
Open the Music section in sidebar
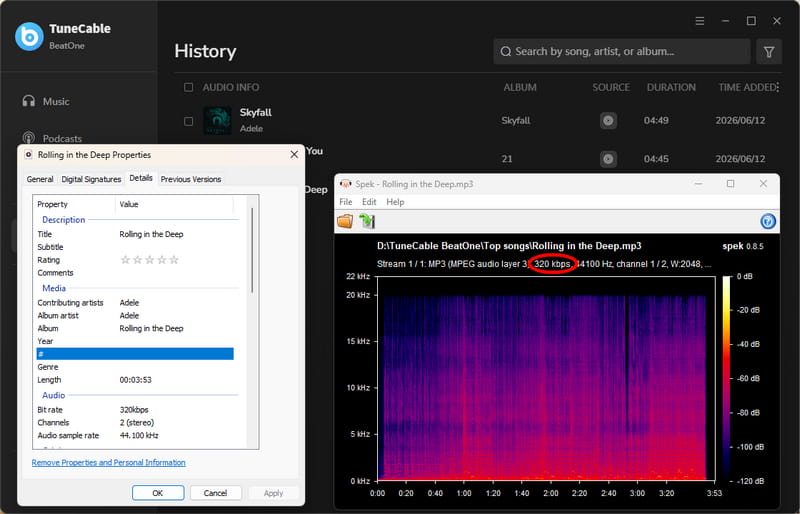tap(46, 101)
